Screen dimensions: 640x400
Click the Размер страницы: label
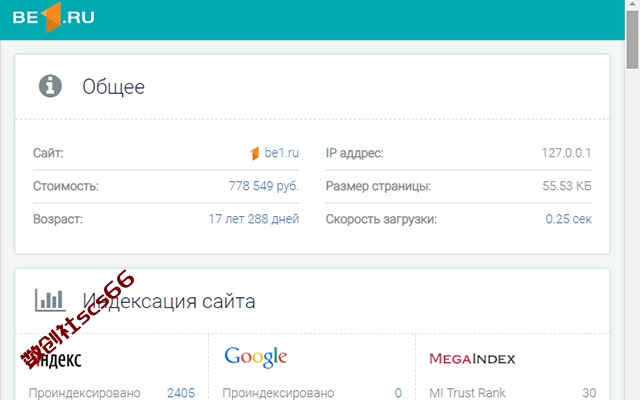[378, 186]
